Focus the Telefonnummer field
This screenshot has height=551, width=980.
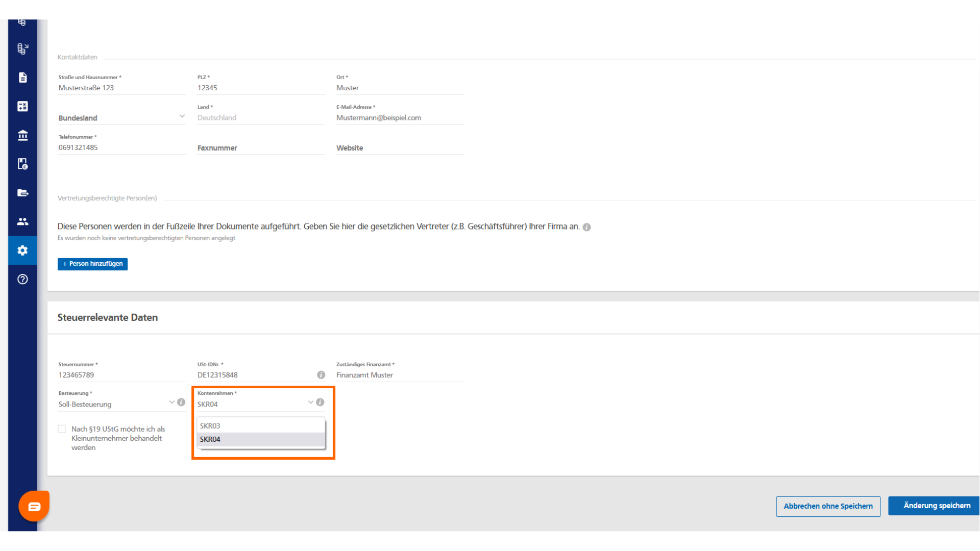coord(121,147)
